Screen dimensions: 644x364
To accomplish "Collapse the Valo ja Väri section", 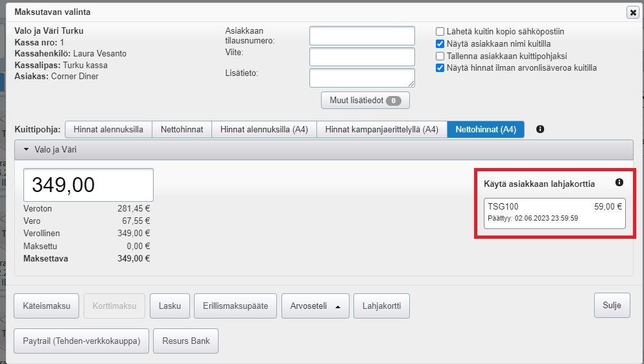I will pyautogui.click(x=26, y=149).
